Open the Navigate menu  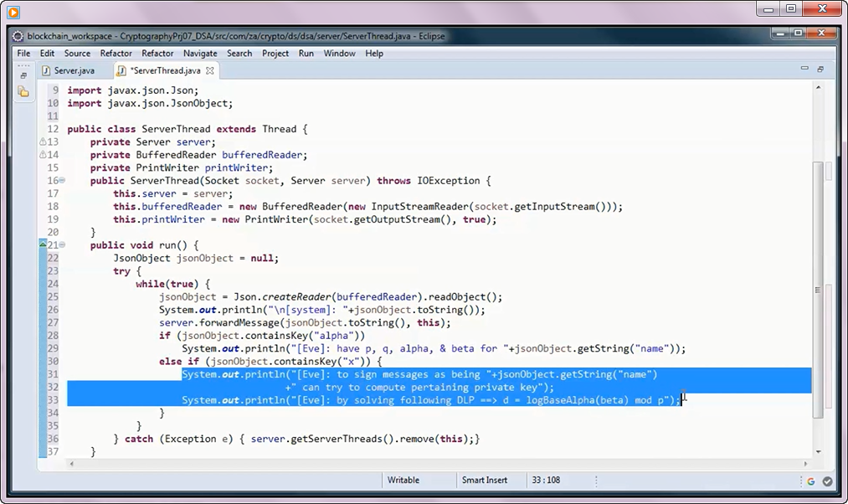(200, 53)
